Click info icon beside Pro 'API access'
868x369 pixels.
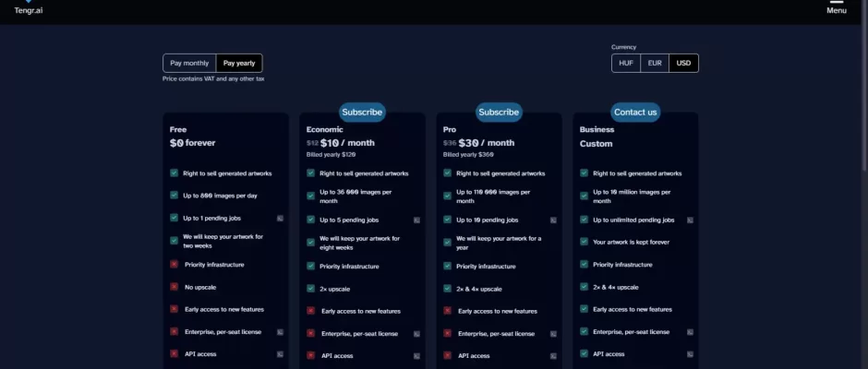[x=553, y=356]
